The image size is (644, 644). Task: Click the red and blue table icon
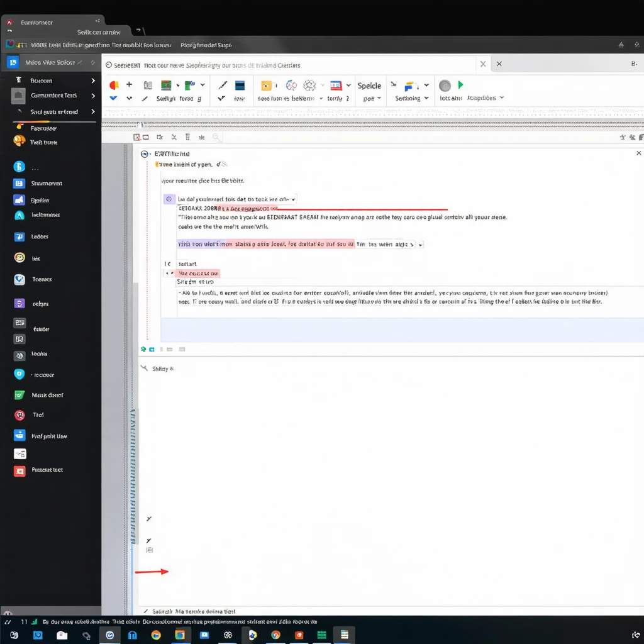[336, 86]
